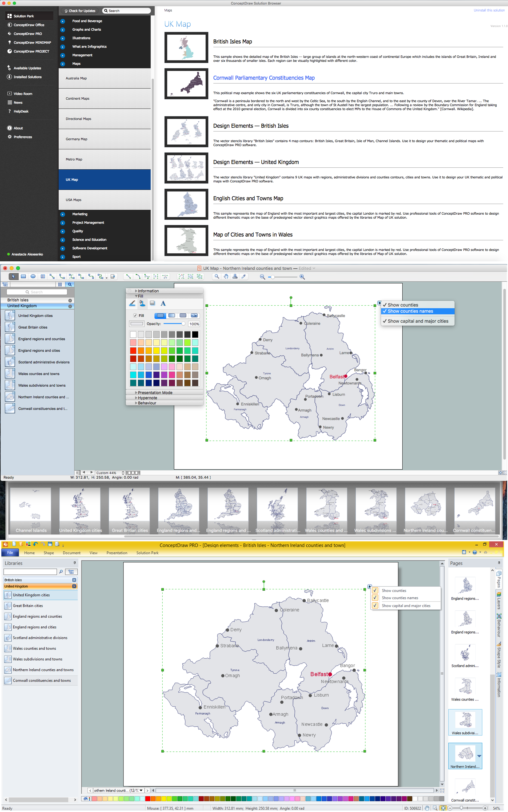Image resolution: width=508 pixels, height=812 pixels.
Task: Adjust the Opacity slider
Action: [174, 323]
